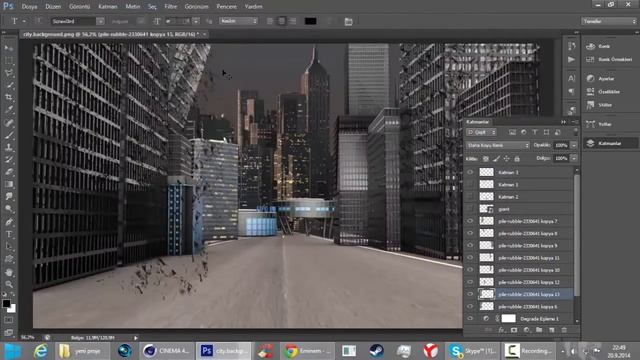This screenshot has width=640, height=360.
Task: Open the layer blend mode dropdown
Action: point(498,145)
